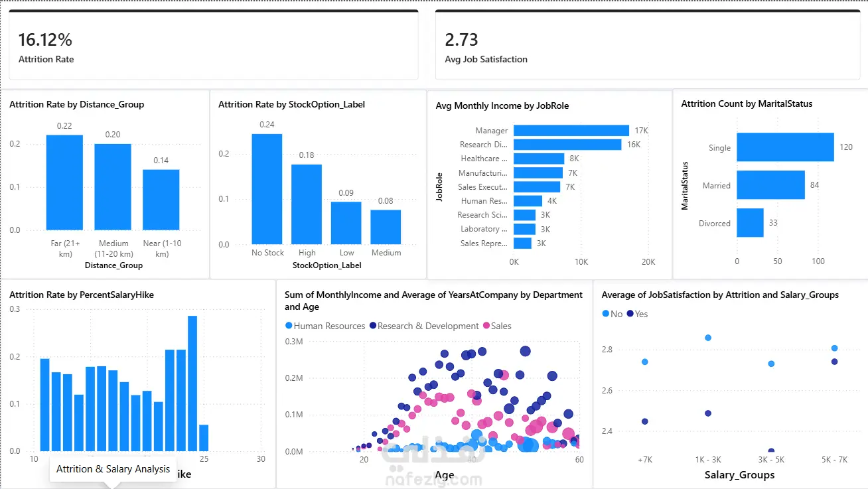Click the Avg Monthly Income by JobRole title
868x489 pixels.
click(x=502, y=105)
